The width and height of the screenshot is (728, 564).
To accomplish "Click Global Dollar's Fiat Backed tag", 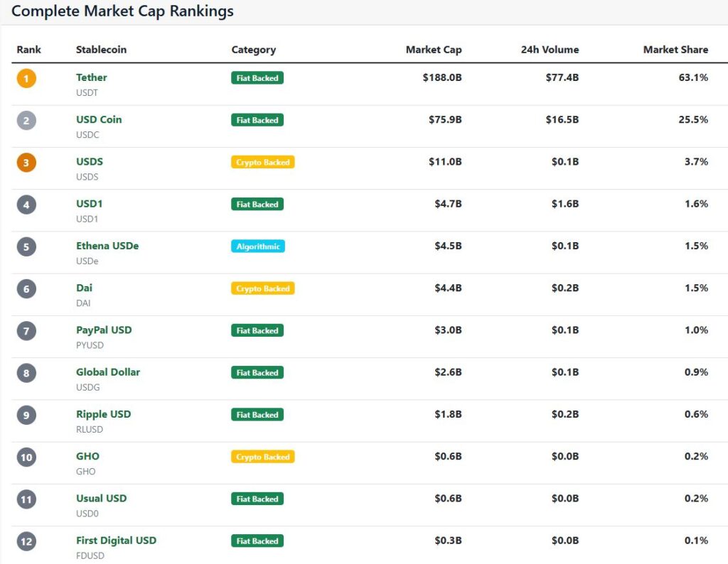I will coord(257,372).
